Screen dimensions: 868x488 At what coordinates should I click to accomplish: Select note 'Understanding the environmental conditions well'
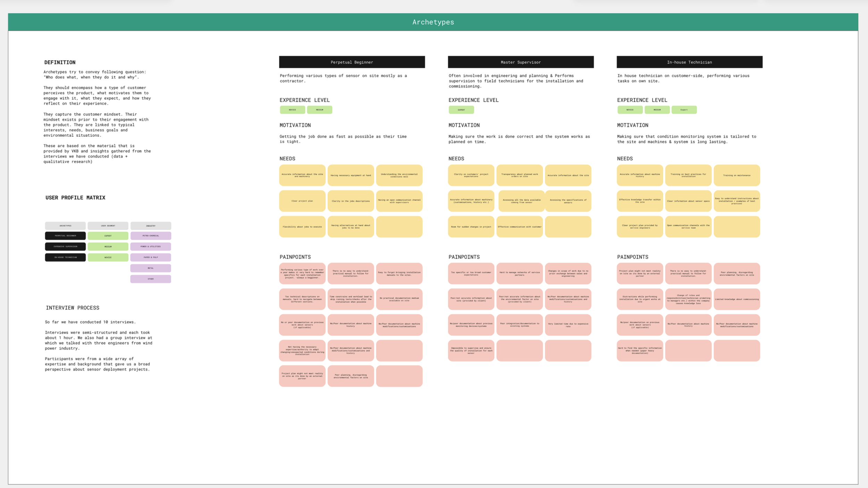pyautogui.click(x=399, y=175)
